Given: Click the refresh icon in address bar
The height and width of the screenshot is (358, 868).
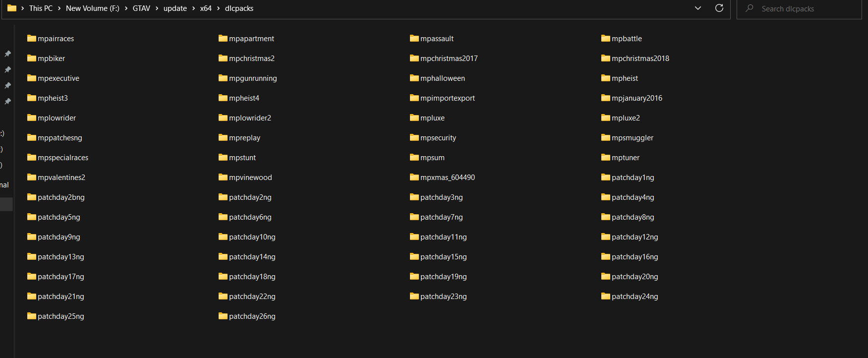Looking at the screenshot, I should point(719,8).
